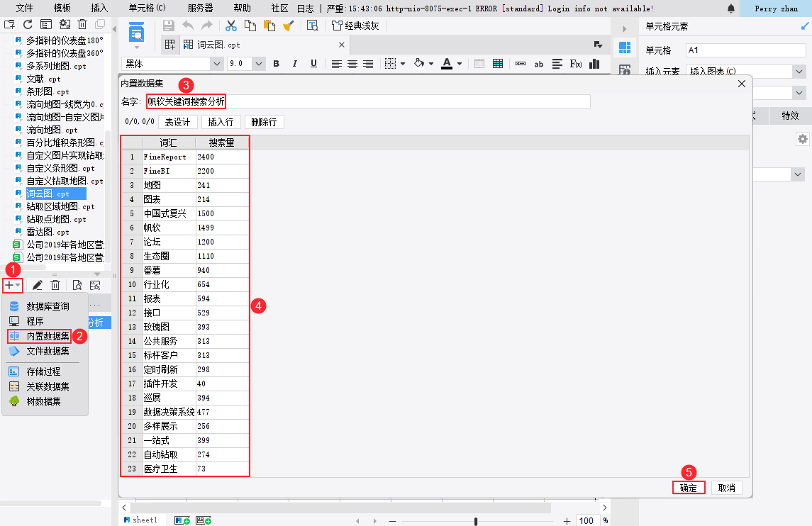Viewport: 812px width, 526px height.
Task: Click the insert chart bar icon
Action: (x=594, y=64)
